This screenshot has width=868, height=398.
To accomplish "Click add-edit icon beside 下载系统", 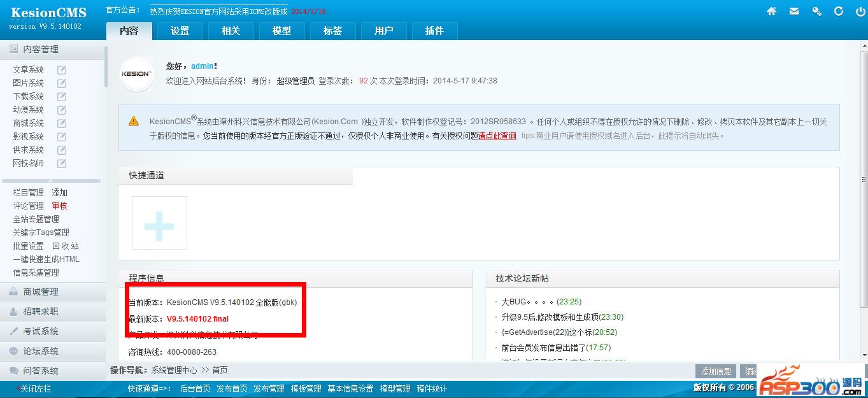I will [62, 96].
